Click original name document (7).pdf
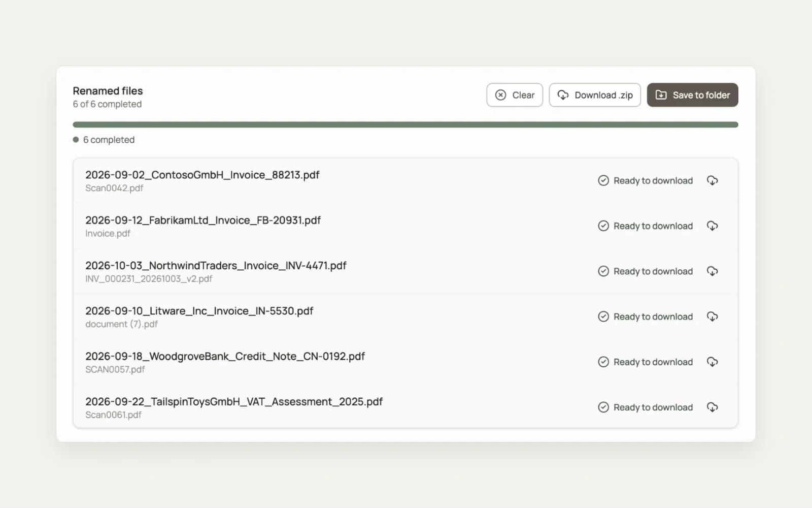This screenshot has width=812, height=508. [x=121, y=324]
